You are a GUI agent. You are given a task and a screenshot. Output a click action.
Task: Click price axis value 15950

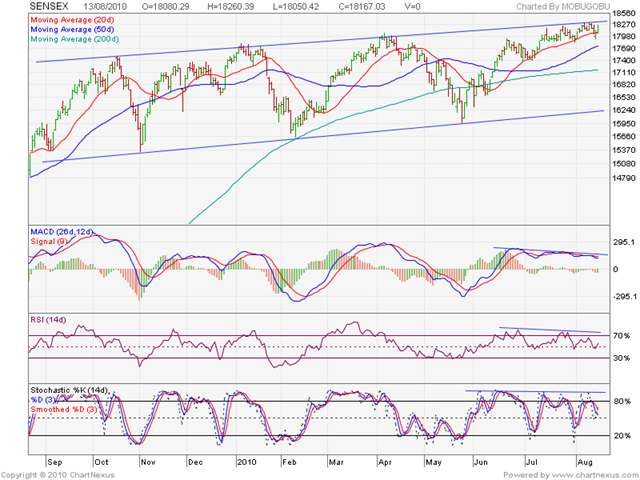tap(623, 123)
